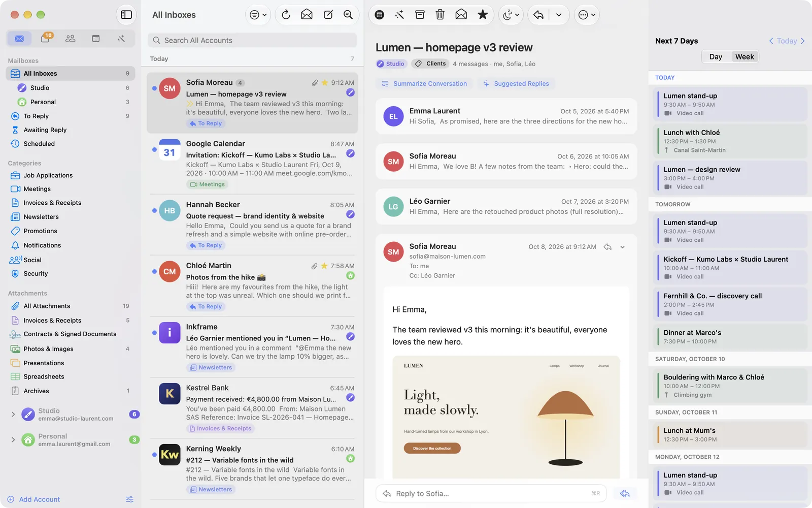
Task: Open sidebar settings sliders icon
Action: [129, 499]
